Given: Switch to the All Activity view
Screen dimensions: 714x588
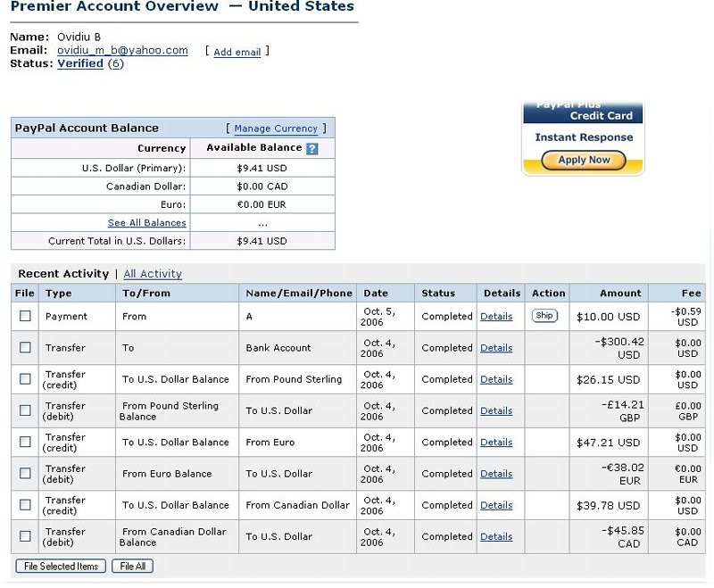Looking at the screenshot, I should [x=153, y=274].
